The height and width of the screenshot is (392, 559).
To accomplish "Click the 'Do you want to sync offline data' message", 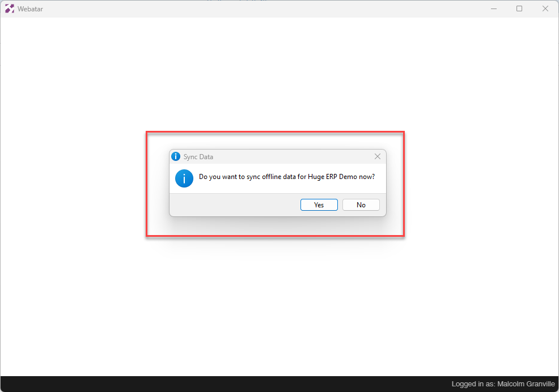I will tap(287, 177).
